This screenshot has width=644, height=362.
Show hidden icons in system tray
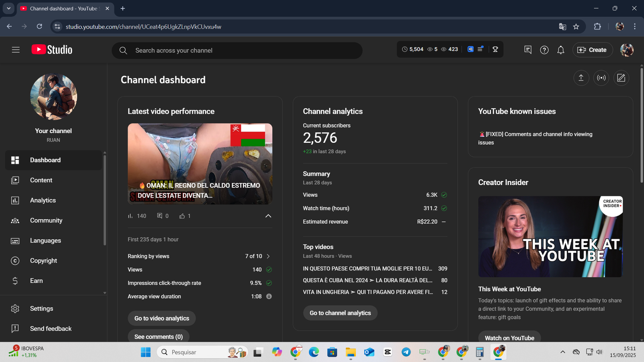click(562, 352)
